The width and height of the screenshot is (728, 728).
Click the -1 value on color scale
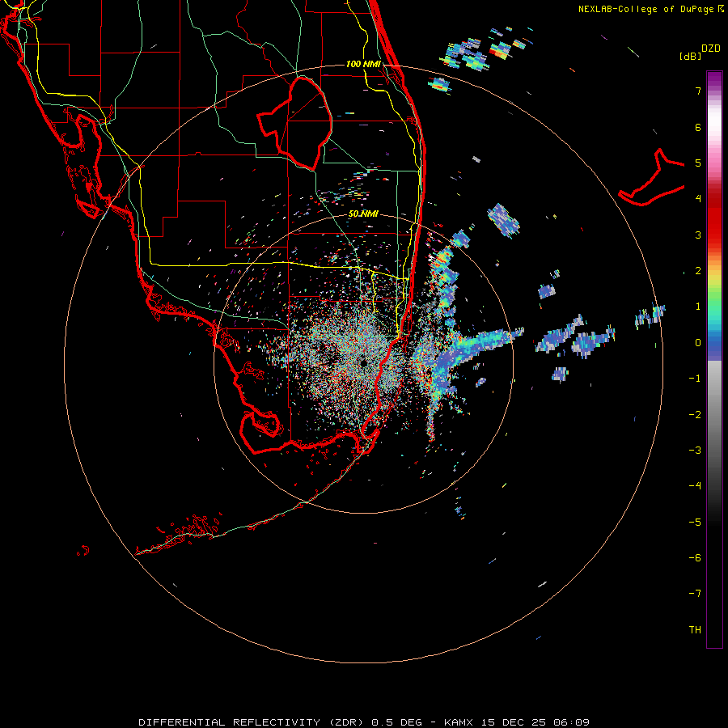695,379
